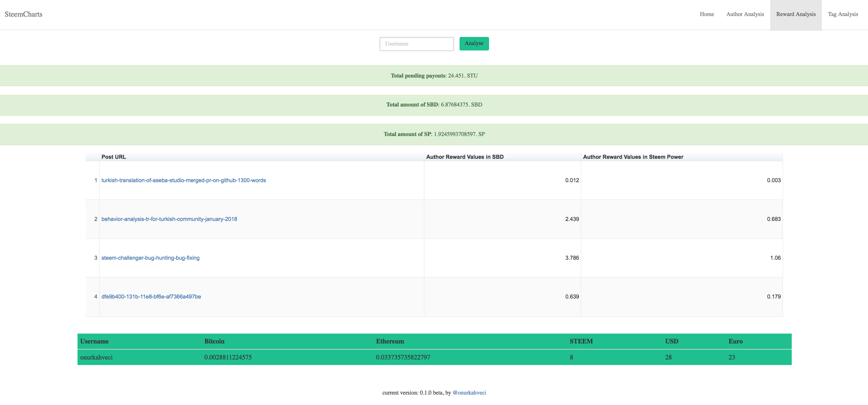The width and height of the screenshot is (868, 405).
Task: Select the Total amount of SBD banner
Action: [434, 105]
